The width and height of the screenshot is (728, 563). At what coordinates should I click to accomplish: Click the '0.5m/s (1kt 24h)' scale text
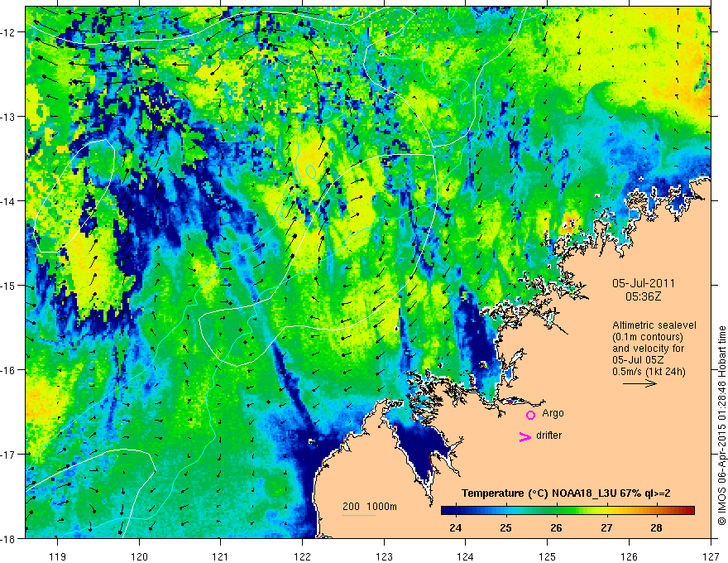coord(649,371)
